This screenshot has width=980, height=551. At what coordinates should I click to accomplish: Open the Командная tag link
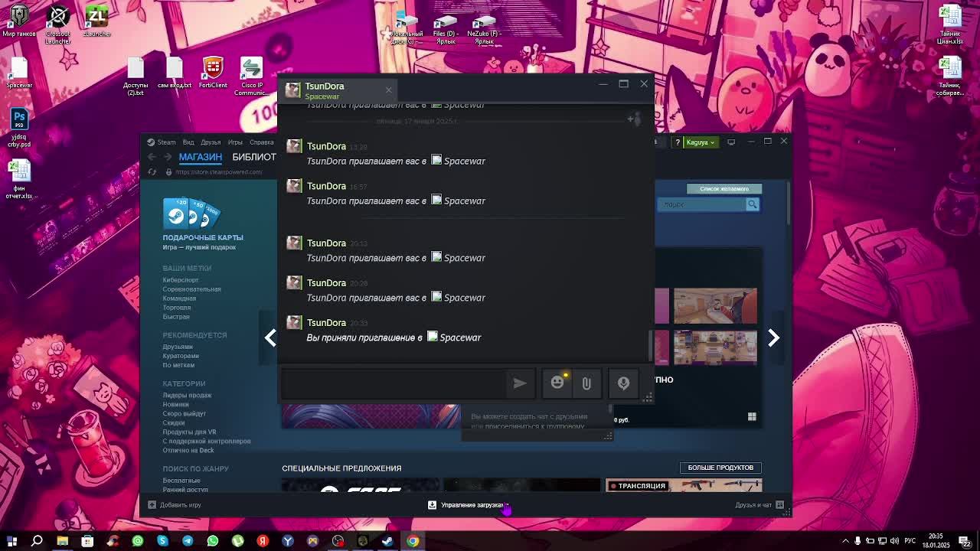pyautogui.click(x=179, y=298)
